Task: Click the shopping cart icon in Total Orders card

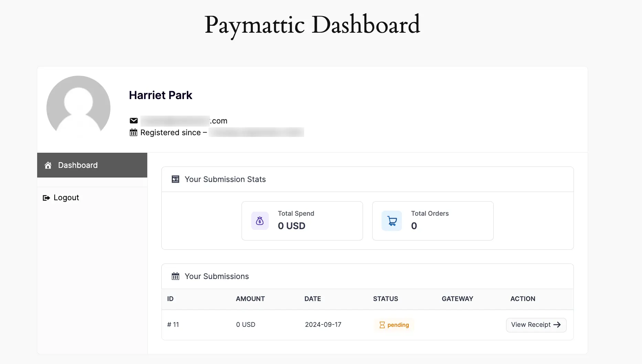Action: click(x=391, y=221)
